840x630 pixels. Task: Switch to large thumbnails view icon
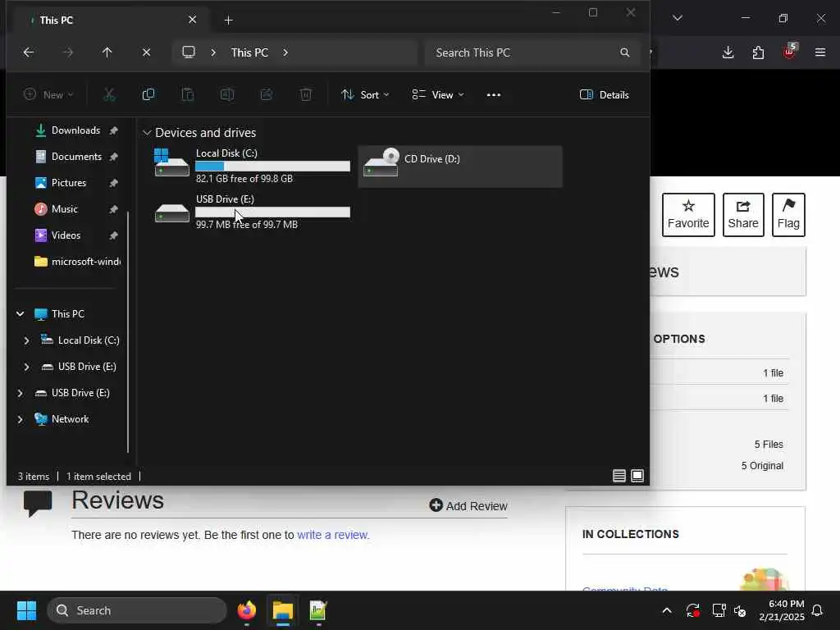(637, 476)
